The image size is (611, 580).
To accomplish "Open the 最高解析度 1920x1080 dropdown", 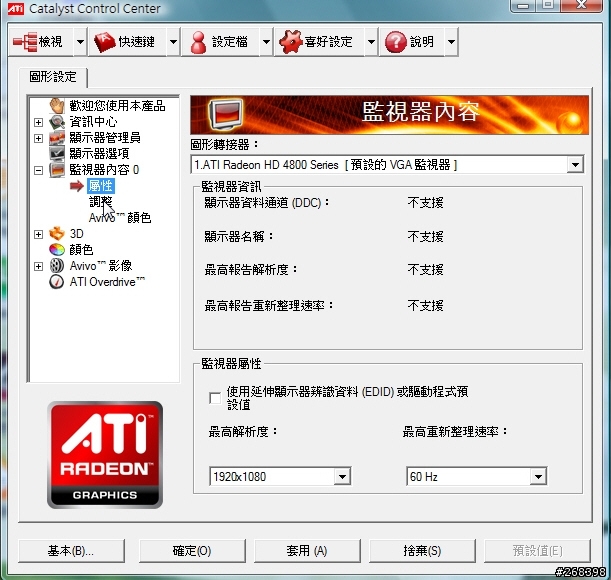I will pos(342,476).
